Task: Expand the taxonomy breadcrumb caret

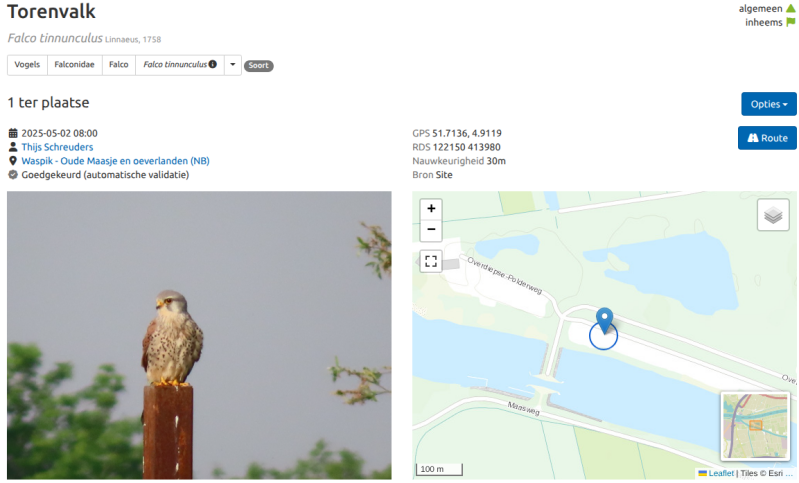Action: click(x=232, y=65)
